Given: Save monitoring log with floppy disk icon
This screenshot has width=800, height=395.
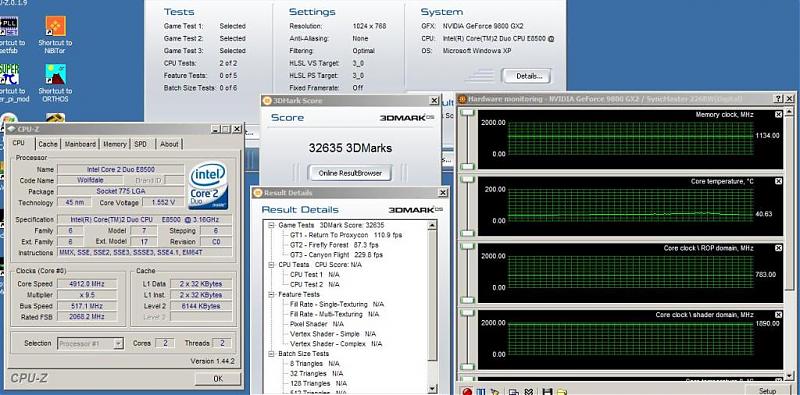Looking at the screenshot, I should (547, 391).
